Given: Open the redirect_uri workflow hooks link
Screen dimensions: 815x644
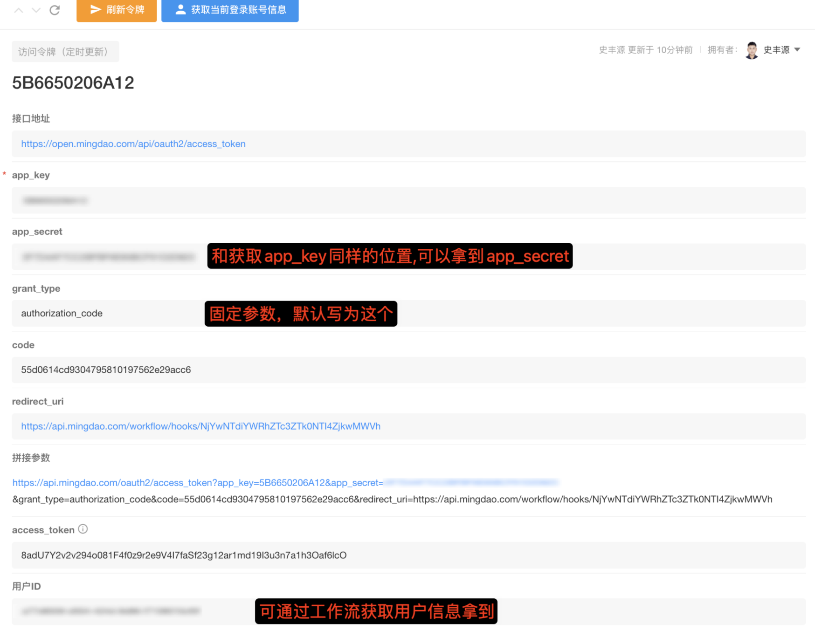Looking at the screenshot, I should pyautogui.click(x=200, y=426).
